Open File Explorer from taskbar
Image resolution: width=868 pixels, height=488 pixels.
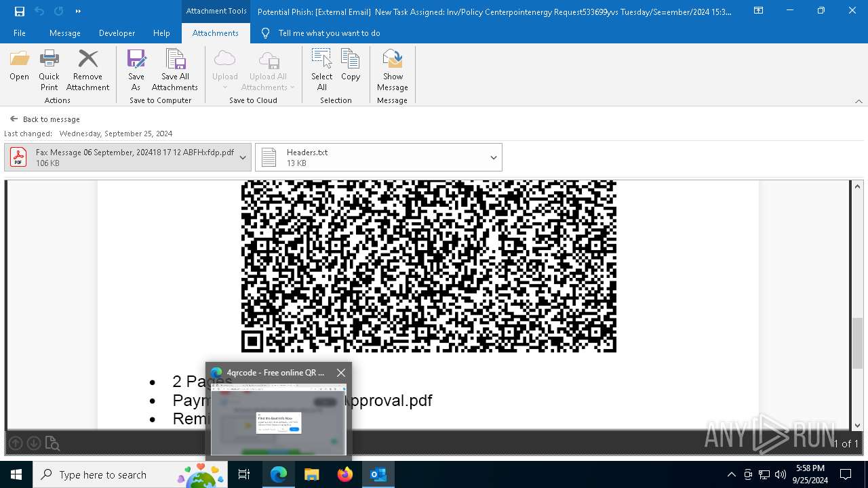(x=311, y=474)
